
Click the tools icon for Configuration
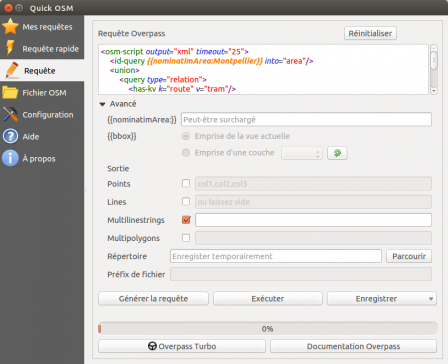(x=10, y=114)
